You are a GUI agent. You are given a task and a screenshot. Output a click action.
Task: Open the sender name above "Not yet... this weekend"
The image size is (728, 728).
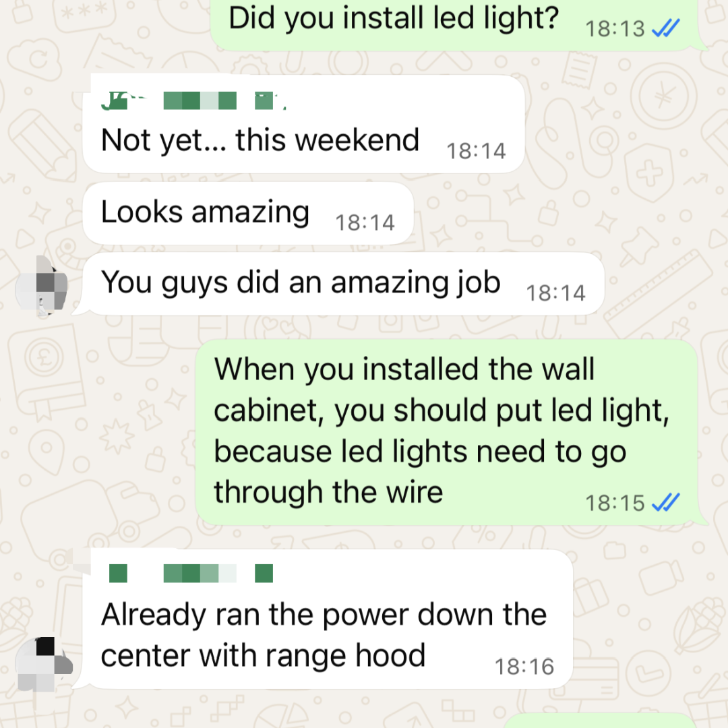point(193,100)
